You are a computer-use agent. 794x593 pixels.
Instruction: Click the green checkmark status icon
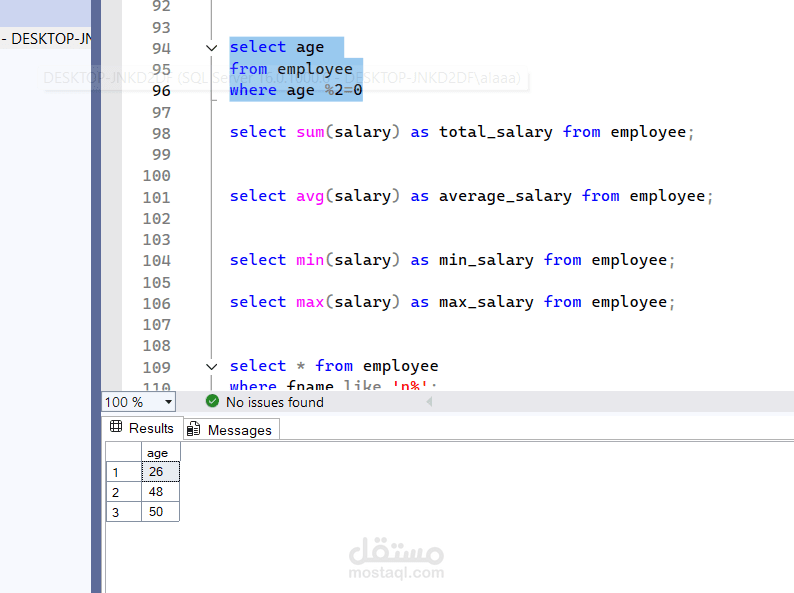tap(212, 402)
